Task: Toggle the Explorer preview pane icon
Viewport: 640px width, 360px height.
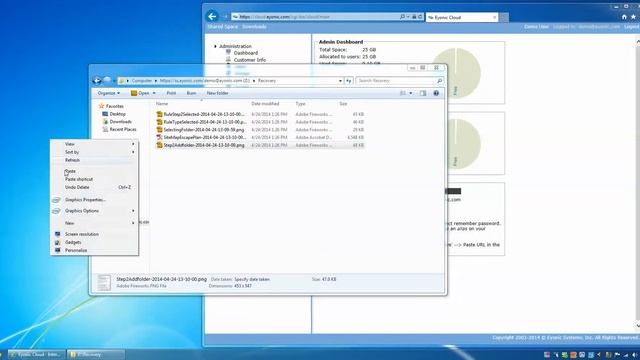Action: pos(423,93)
